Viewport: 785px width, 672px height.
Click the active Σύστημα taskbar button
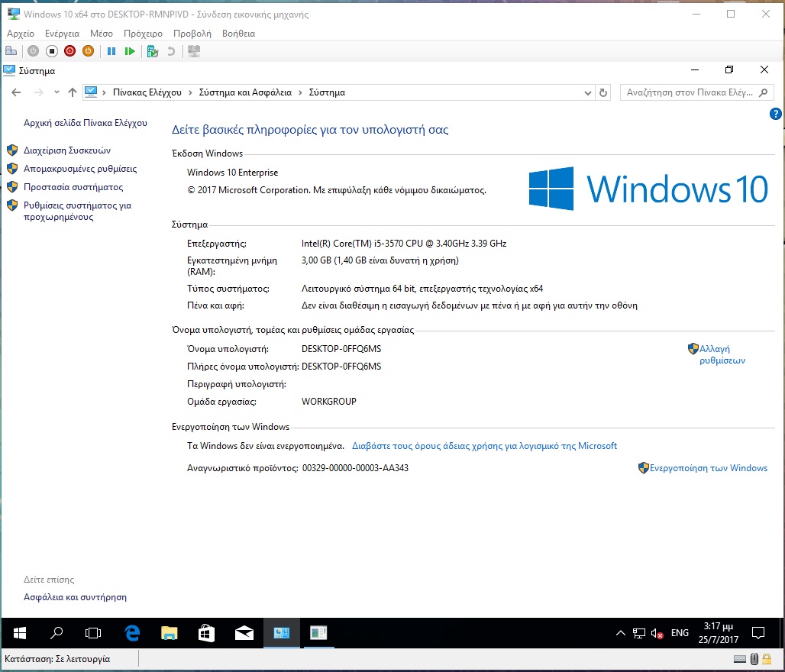281,634
